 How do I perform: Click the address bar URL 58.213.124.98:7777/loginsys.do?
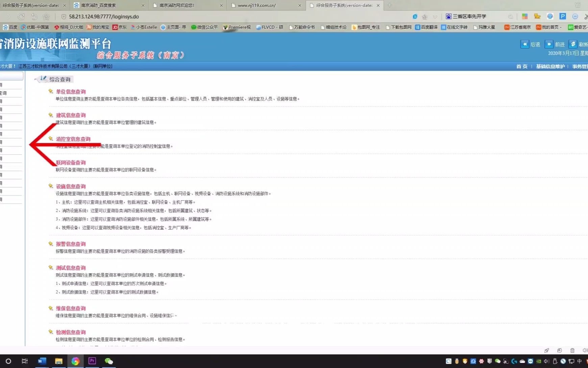[x=104, y=17]
